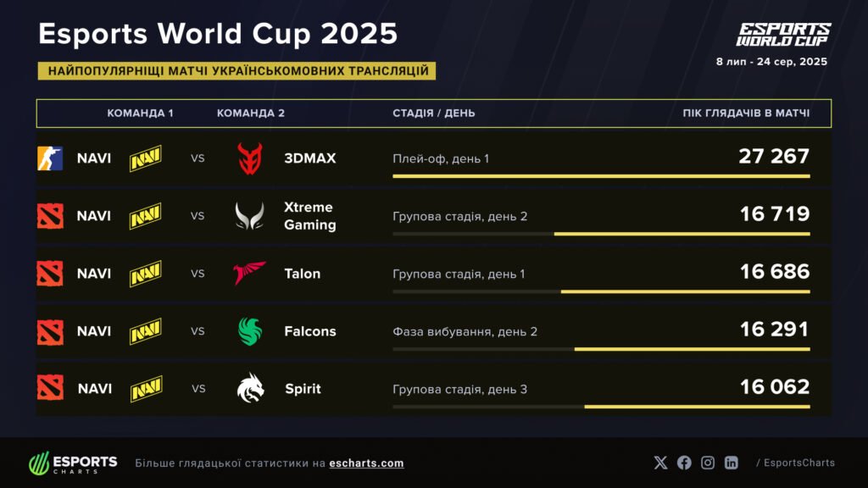Viewport: 868px width, 488px height.
Task: Click the NAVI logo in the 3DMAX row
Action: pos(146,158)
